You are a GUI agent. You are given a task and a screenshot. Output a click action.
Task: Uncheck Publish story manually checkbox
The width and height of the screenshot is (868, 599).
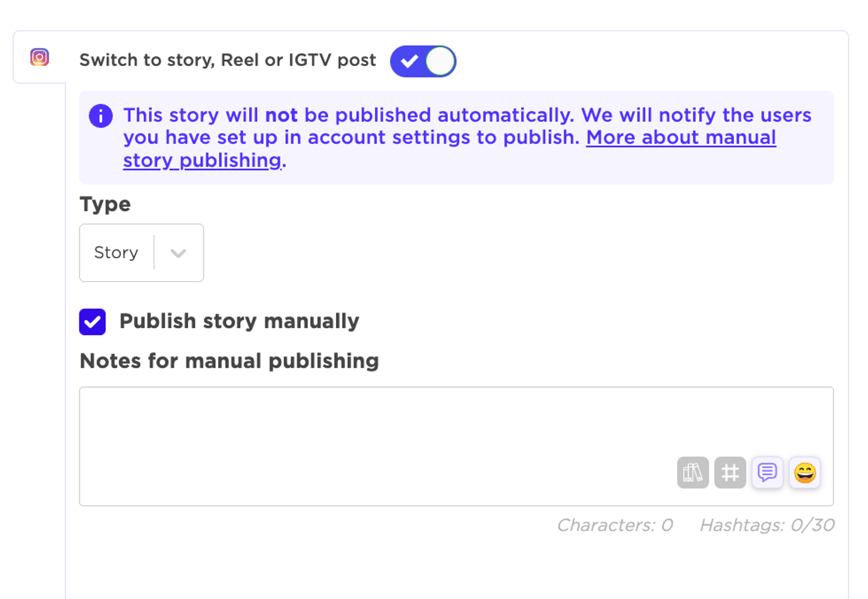point(92,322)
